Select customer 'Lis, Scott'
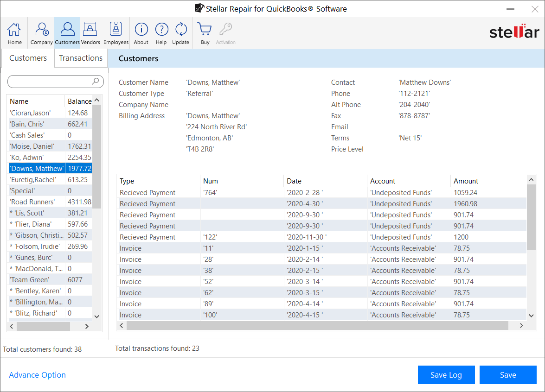545x392 pixels. (x=51, y=213)
